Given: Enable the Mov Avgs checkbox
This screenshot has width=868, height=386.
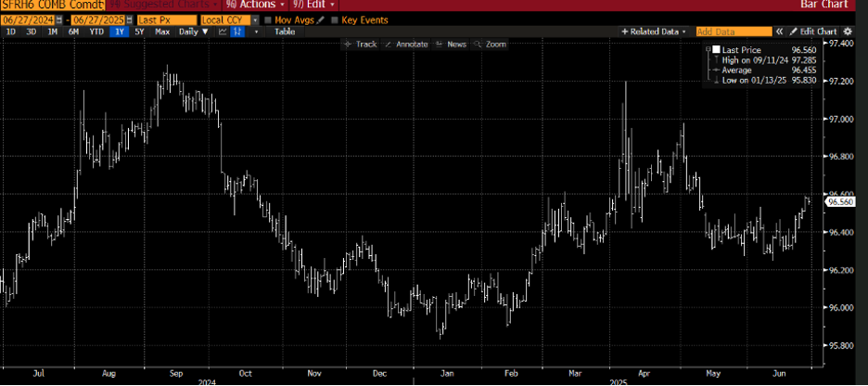Looking at the screenshot, I should (x=268, y=19).
